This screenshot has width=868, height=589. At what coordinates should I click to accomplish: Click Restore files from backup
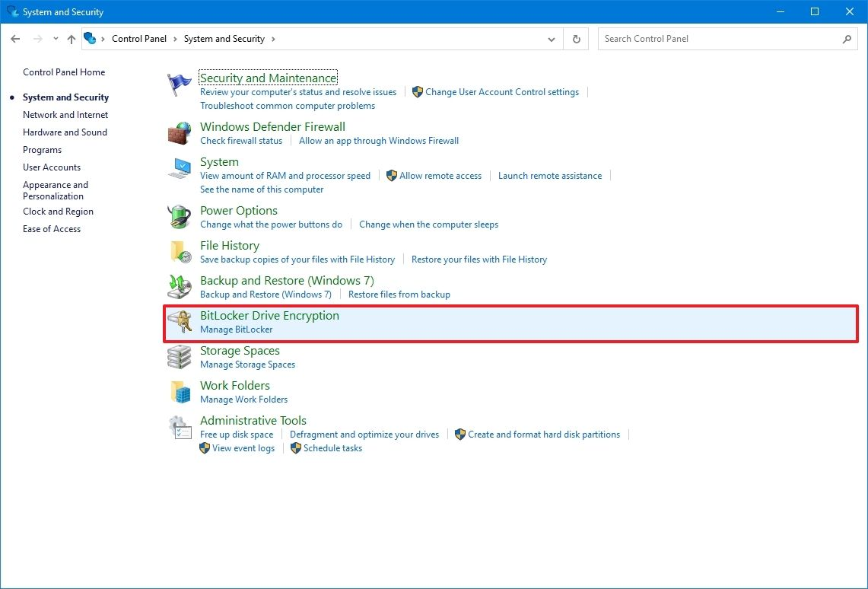[399, 294]
